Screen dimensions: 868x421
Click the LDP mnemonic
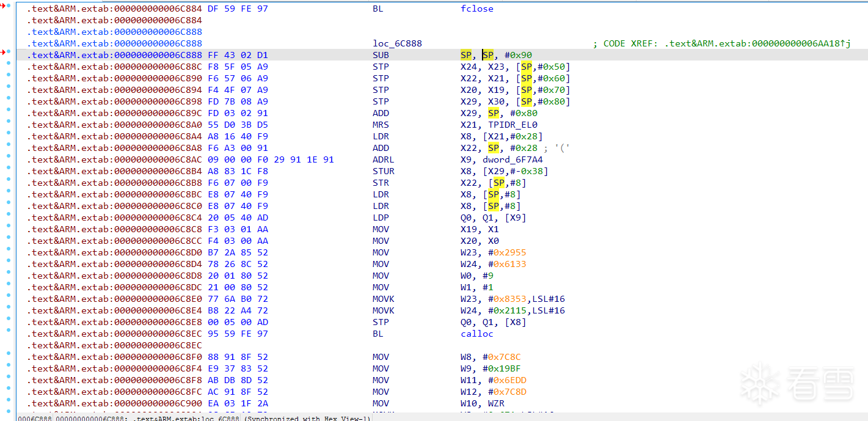pos(381,218)
